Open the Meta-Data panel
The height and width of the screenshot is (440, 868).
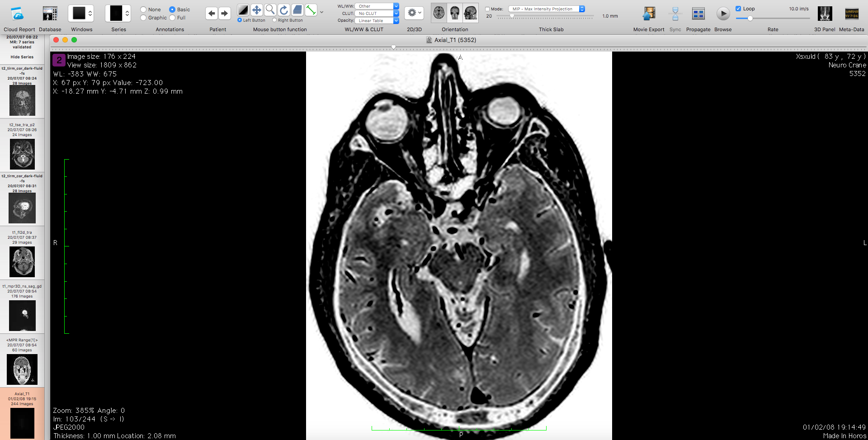(851, 14)
